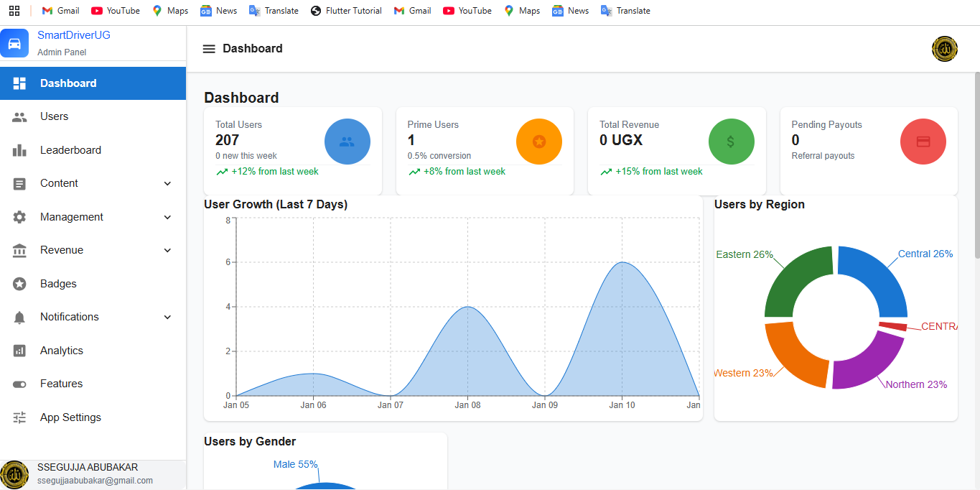980x490 pixels.
Task: Click the trend arrow beside +15%
Action: [x=606, y=172]
